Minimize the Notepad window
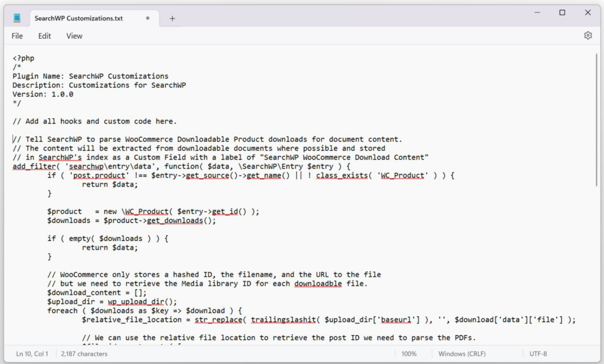The height and width of the screenshot is (364, 604). 538,12
